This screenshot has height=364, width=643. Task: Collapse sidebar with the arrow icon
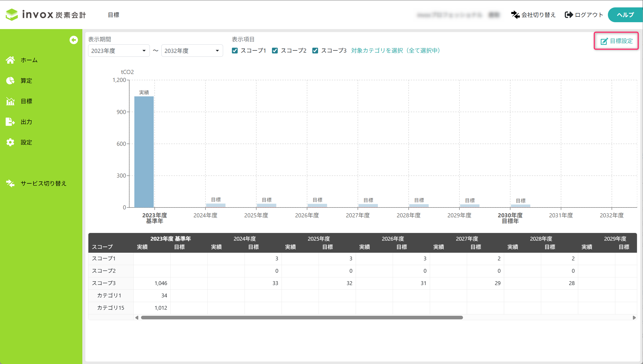tap(73, 40)
